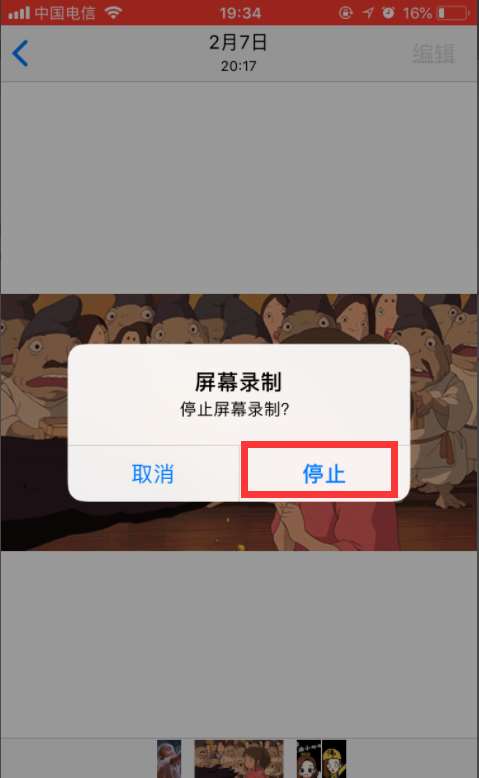This screenshot has width=479, height=778.
Task: Tap the 中国电信 carrier label
Action: (x=65, y=13)
